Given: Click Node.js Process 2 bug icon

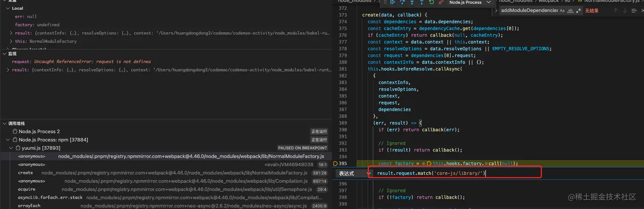Looking at the screenshot, I should click(x=15, y=132).
